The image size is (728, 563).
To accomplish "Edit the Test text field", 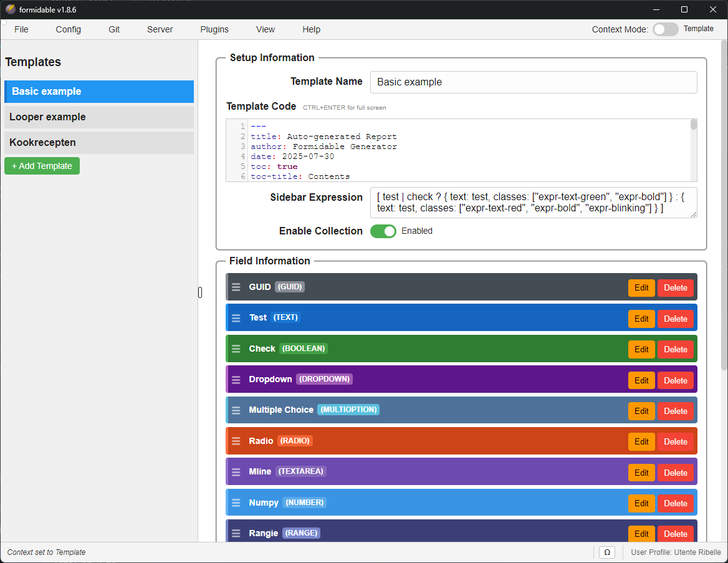I will pyautogui.click(x=641, y=319).
